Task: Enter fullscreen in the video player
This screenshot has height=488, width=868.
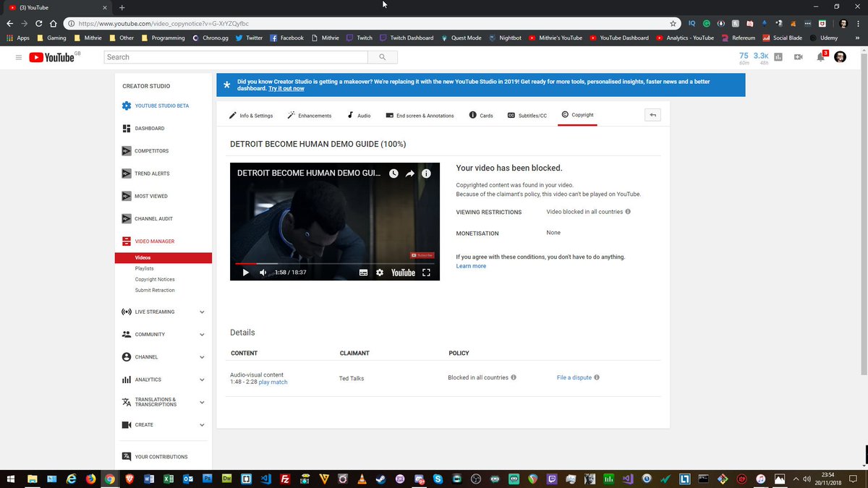Action: [426, 273]
